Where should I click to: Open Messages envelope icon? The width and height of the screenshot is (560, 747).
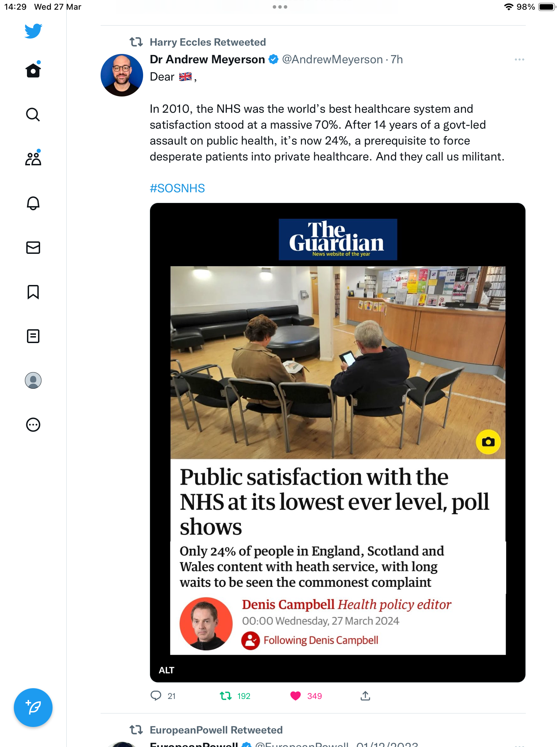click(x=33, y=248)
